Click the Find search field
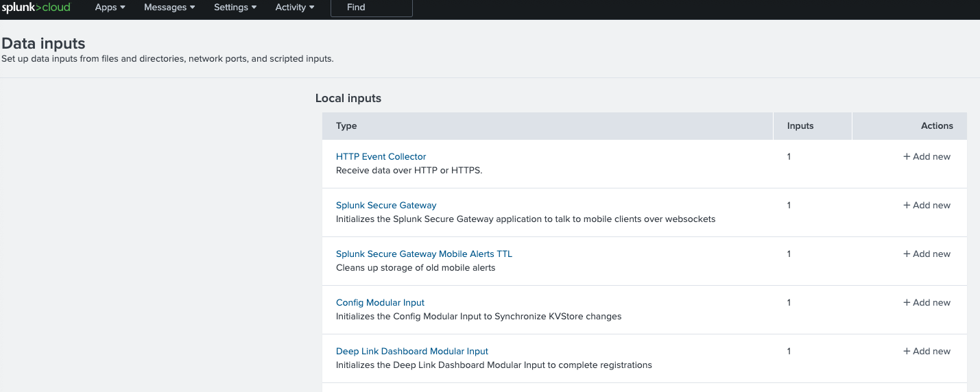The height and width of the screenshot is (392, 980). [371, 8]
